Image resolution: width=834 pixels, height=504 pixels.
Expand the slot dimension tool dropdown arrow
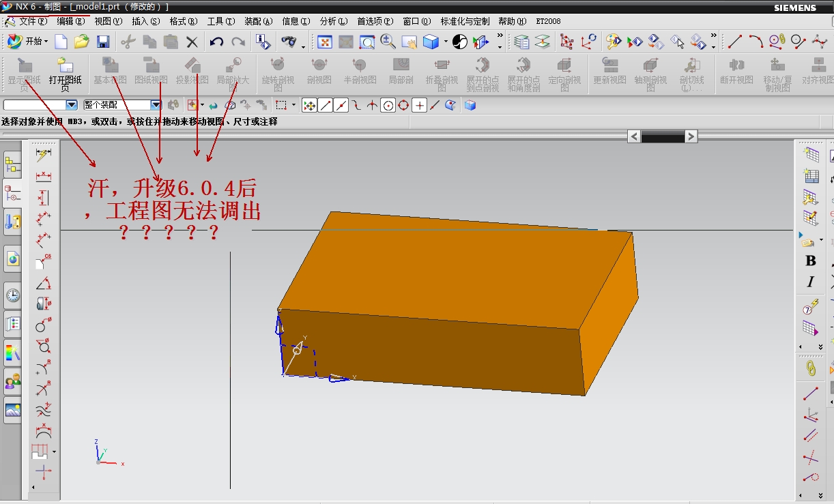coord(54,451)
